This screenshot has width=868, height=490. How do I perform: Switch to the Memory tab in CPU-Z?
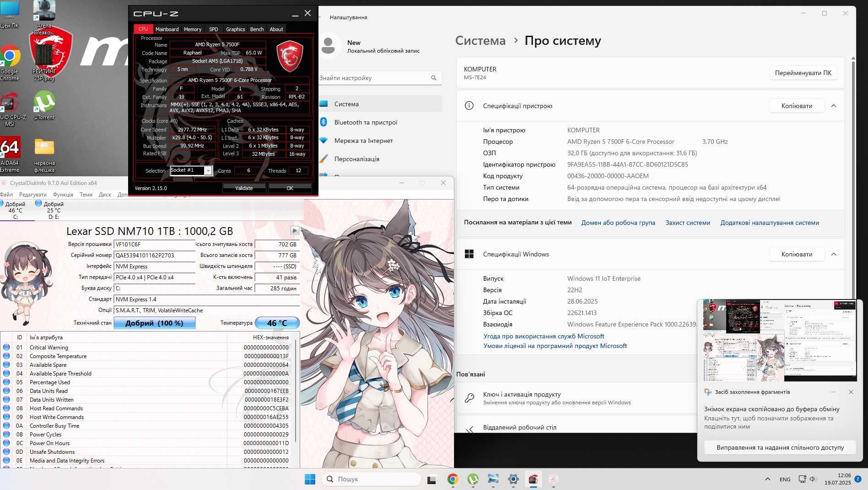click(193, 29)
